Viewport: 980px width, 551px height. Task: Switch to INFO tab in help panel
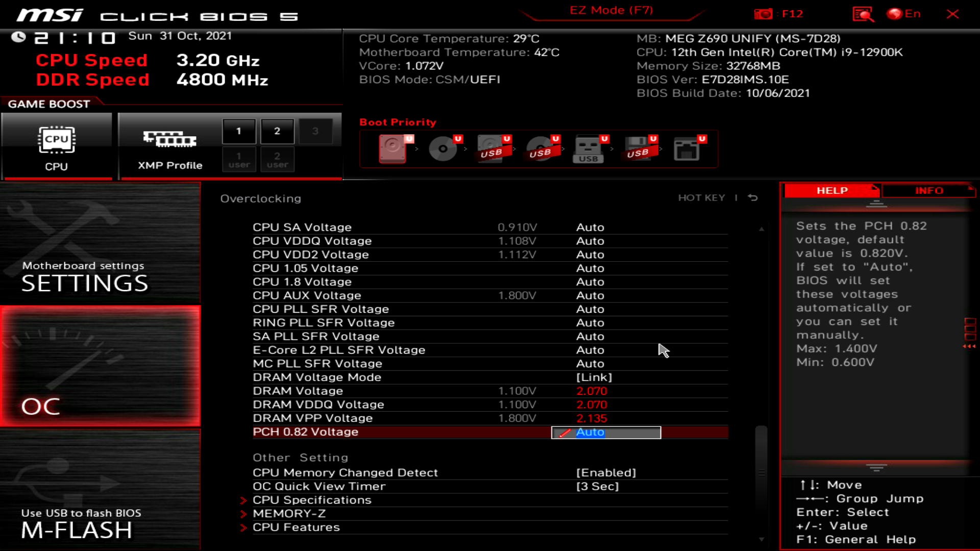point(929,190)
